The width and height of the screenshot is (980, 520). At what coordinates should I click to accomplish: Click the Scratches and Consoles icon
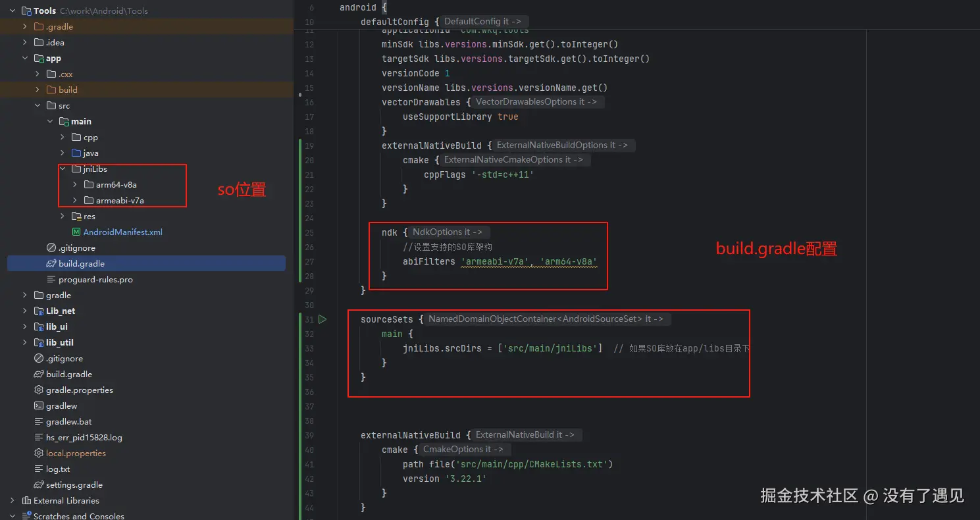(26, 516)
